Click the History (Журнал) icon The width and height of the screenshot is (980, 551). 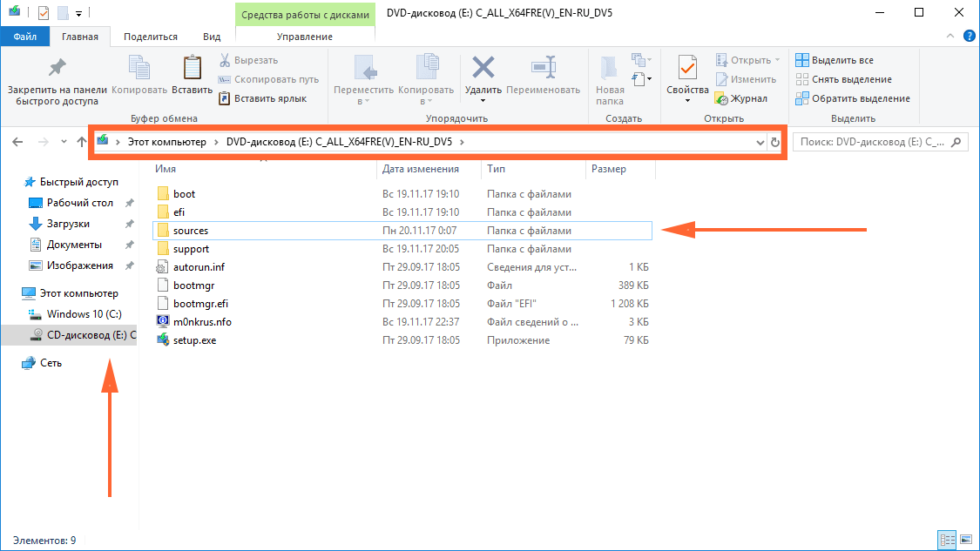click(721, 98)
